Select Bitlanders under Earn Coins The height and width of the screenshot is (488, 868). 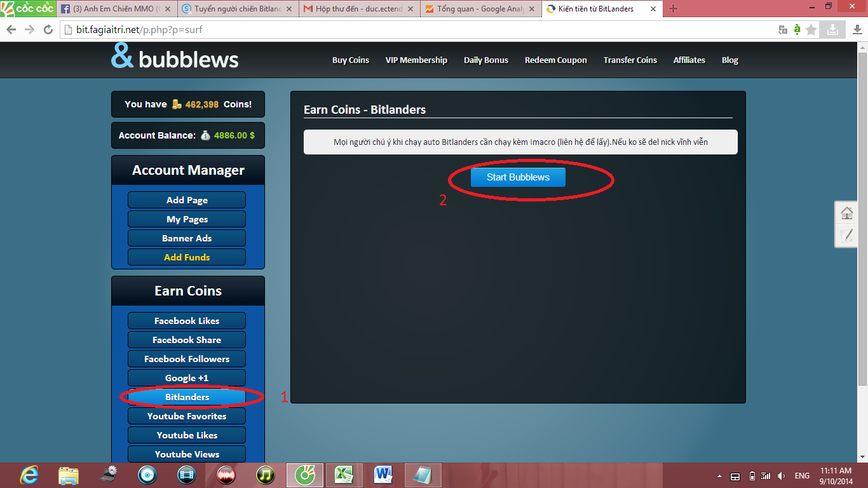[x=187, y=397]
